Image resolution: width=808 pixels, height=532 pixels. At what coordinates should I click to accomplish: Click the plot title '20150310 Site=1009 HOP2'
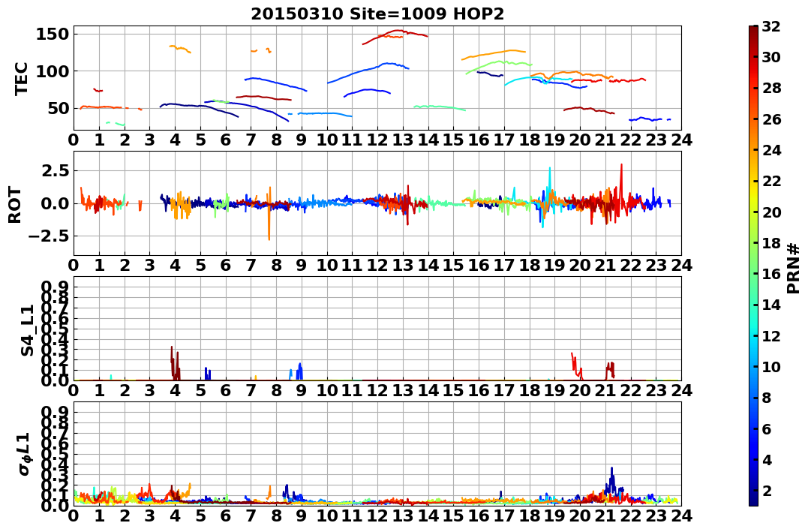point(377,14)
